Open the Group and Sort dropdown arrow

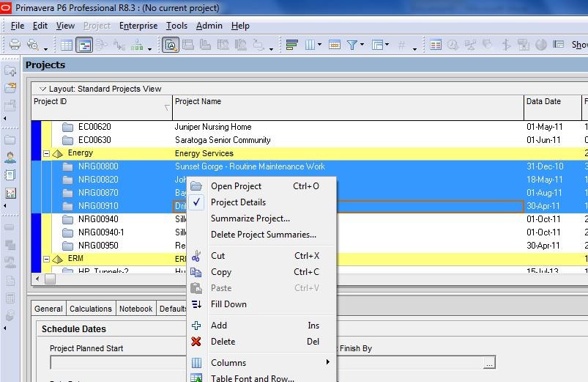(x=387, y=45)
